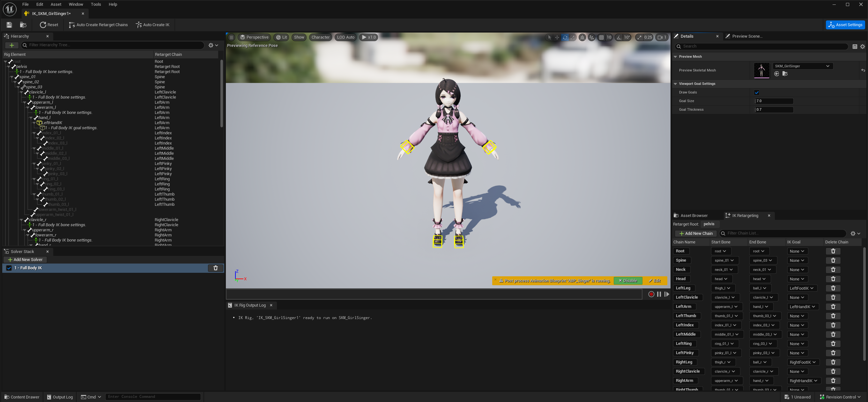
Task: Collapse the Viewport Goal Settings section
Action: click(x=675, y=84)
